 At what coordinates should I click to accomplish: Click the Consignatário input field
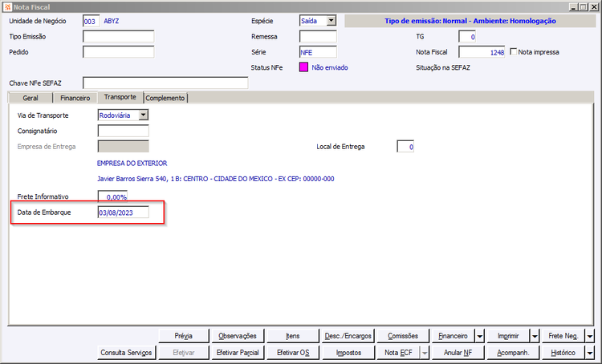pyautogui.click(x=124, y=131)
